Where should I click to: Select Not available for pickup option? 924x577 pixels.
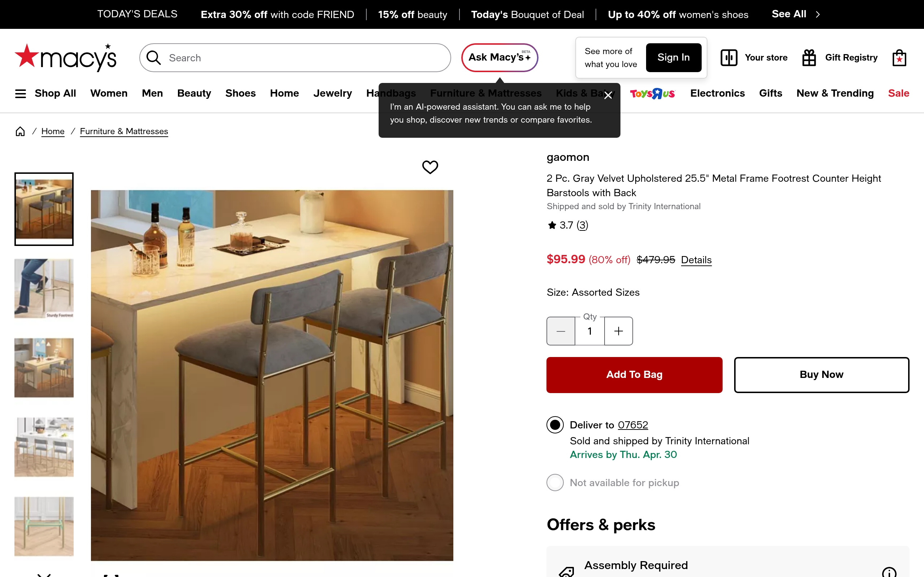tap(555, 483)
